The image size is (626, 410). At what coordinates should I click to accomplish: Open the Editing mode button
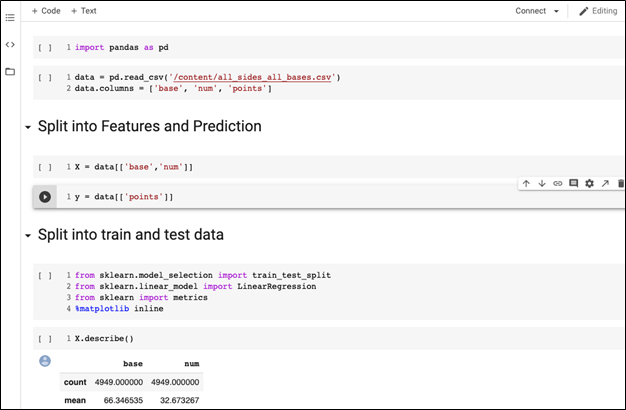598,11
